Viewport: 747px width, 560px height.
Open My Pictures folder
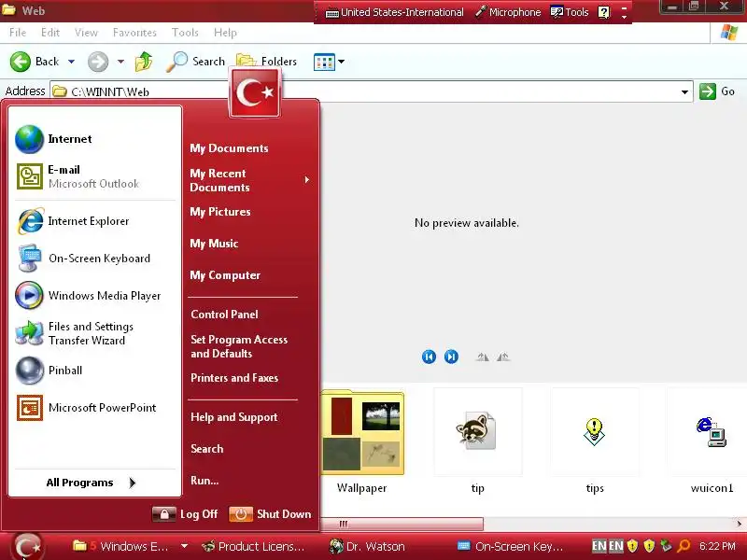[220, 212]
